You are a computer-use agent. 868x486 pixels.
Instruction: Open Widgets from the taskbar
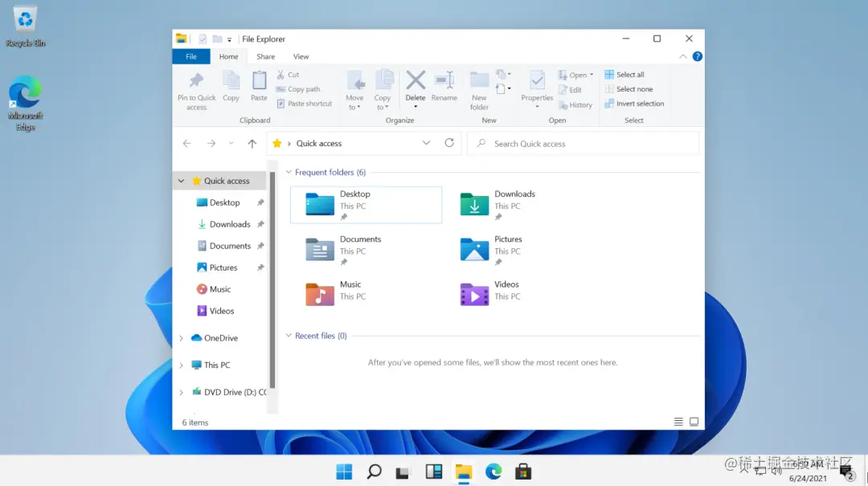click(433, 472)
